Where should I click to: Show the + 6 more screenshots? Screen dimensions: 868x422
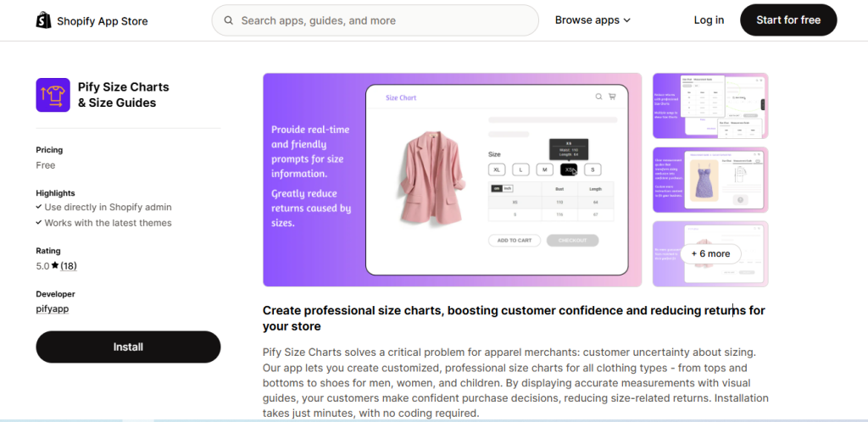[x=711, y=254]
